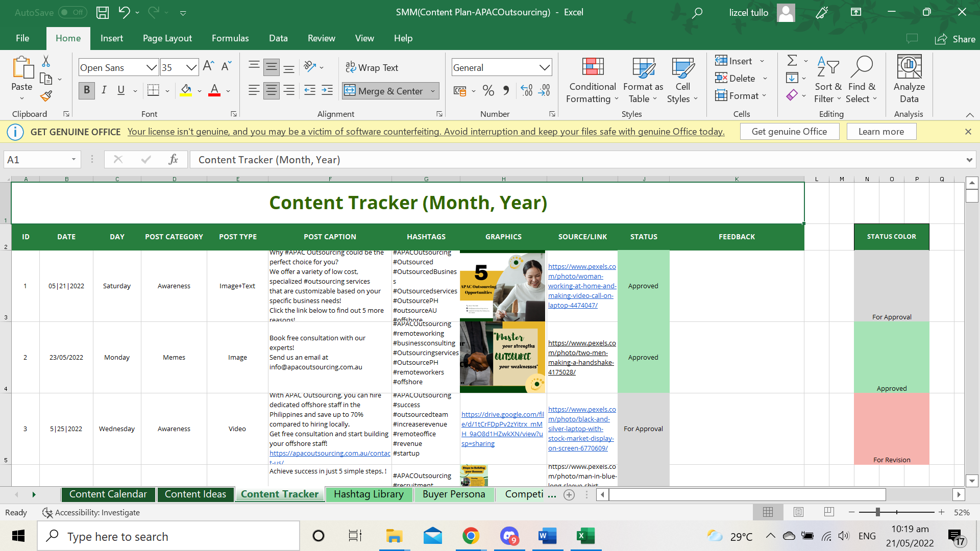Click the zoom level slider handle
This screenshot has width=980, height=551.
point(877,512)
